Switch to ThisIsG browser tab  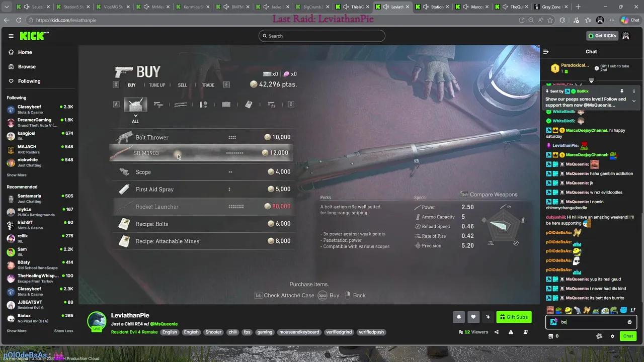click(353, 7)
